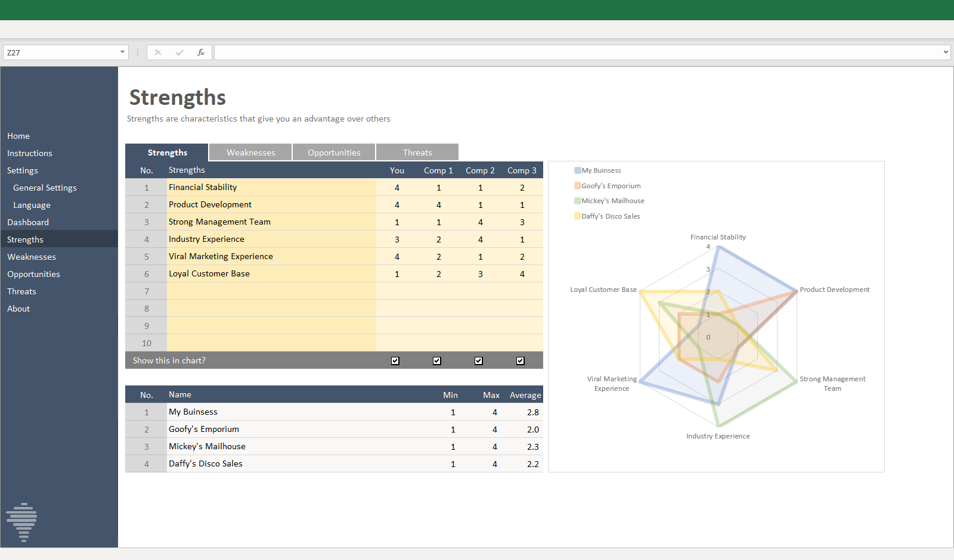The width and height of the screenshot is (954, 560).
Task: Toggle the Comp 3 show-in-chart checkbox
Action: [521, 360]
